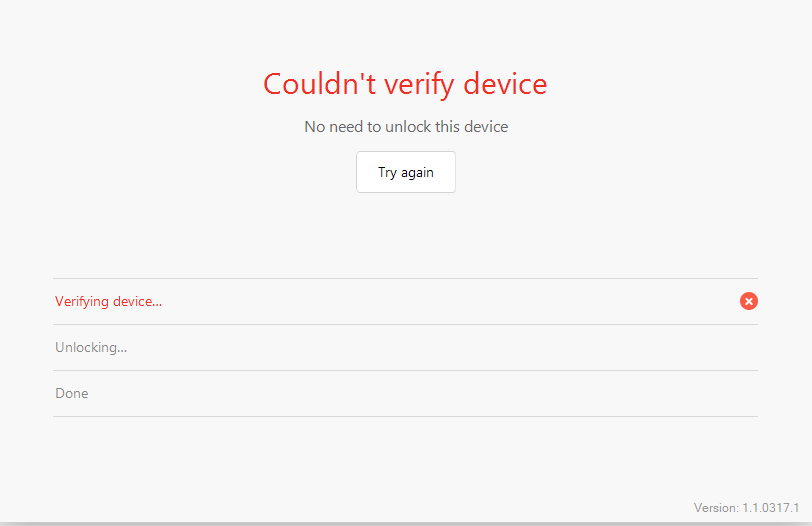
Task: Retry verification with Try again
Action: [406, 172]
